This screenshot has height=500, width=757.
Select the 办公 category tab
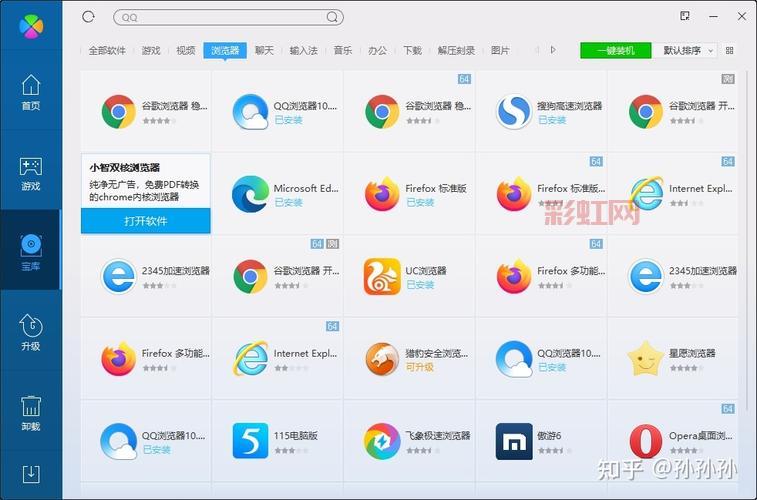coord(378,50)
